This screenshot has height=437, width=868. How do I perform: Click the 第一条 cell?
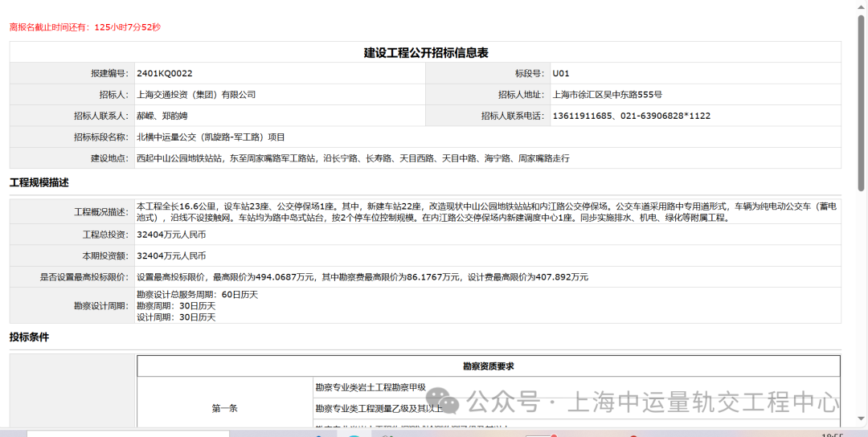point(225,408)
